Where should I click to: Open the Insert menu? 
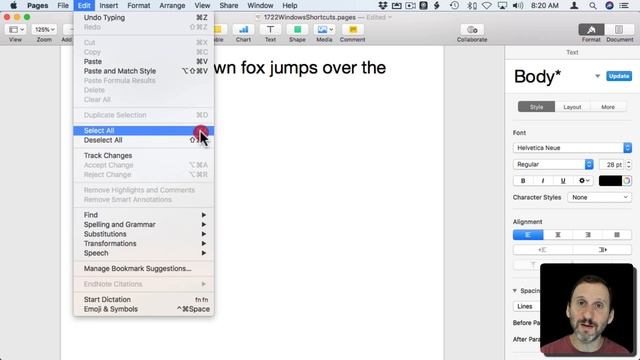(109, 5)
